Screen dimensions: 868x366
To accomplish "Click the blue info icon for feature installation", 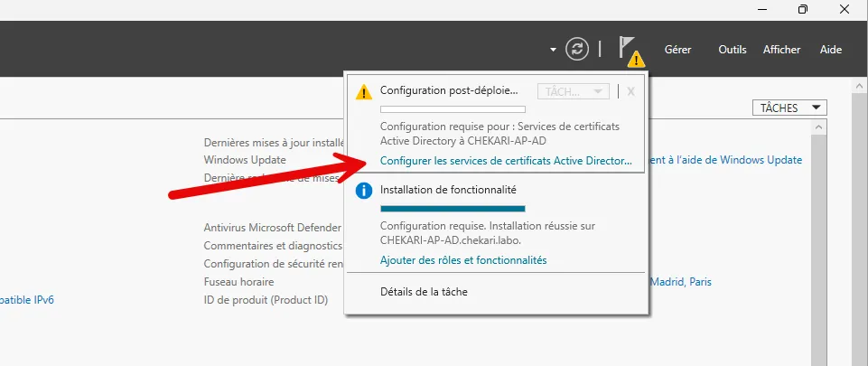I will click(x=363, y=191).
